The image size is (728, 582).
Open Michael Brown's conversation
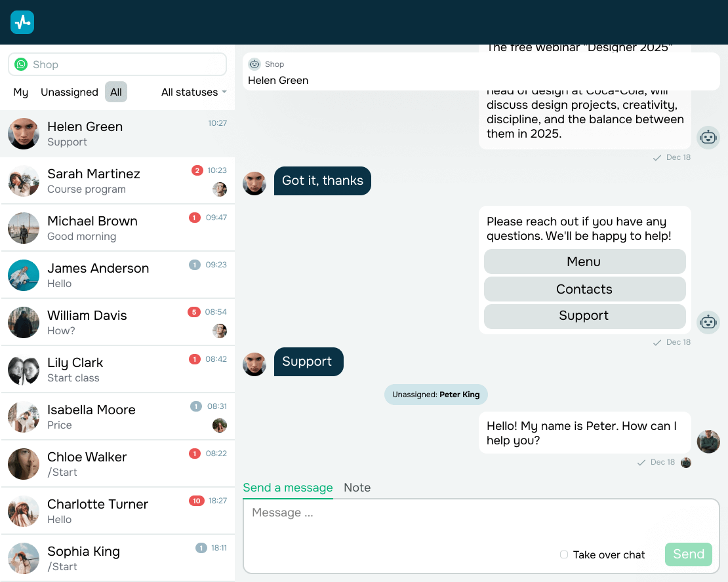pos(117,228)
